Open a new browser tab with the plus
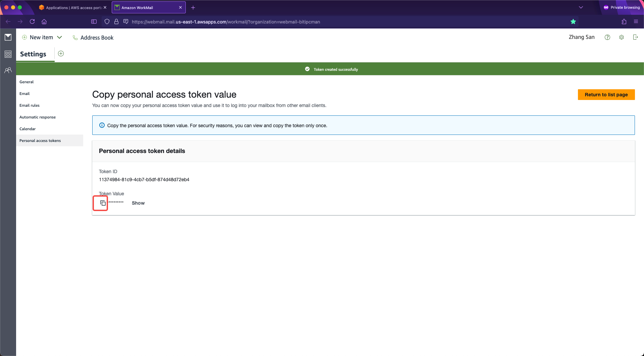This screenshot has height=356, width=644. pyautogui.click(x=193, y=7)
